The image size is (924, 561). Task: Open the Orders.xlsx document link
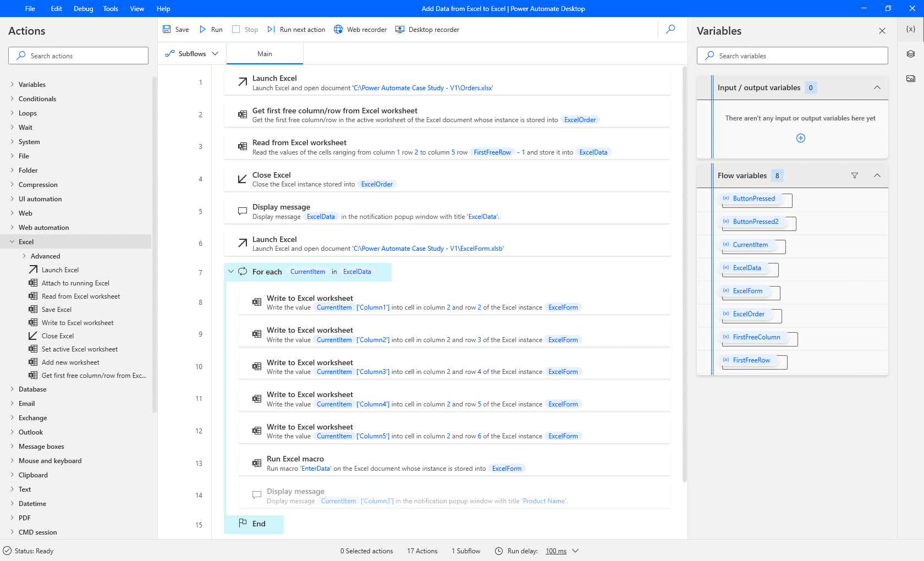[x=422, y=87]
